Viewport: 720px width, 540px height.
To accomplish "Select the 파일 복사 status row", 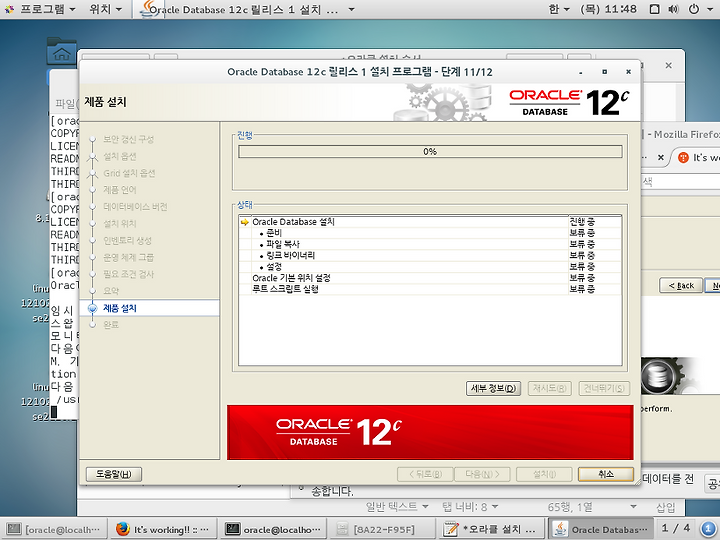I will click(x=430, y=244).
